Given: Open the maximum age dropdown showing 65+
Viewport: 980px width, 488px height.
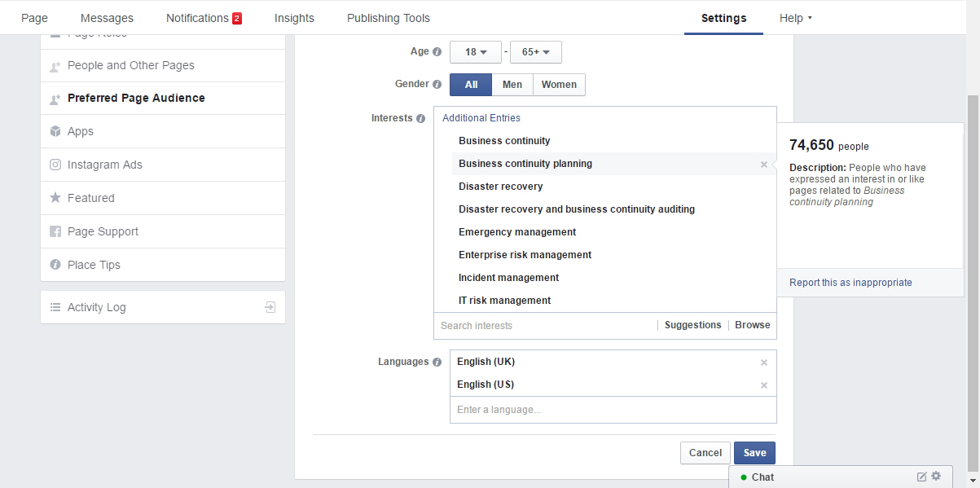Looking at the screenshot, I should click(535, 51).
